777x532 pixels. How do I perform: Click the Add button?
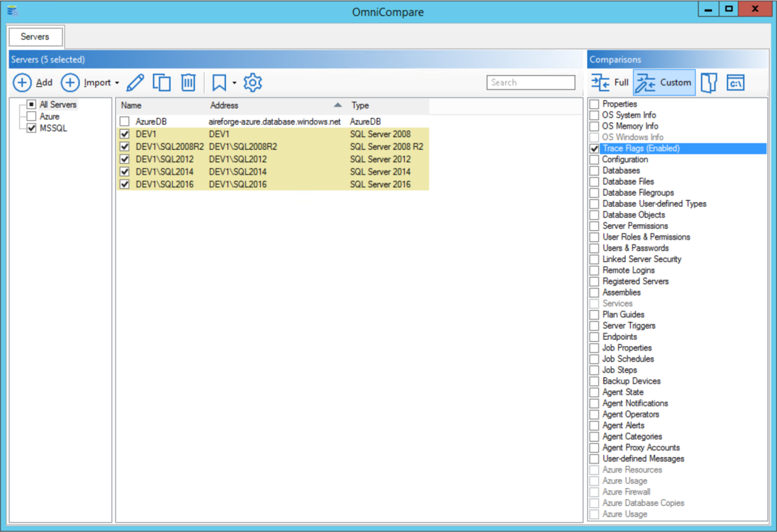pyautogui.click(x=34, y=82)
